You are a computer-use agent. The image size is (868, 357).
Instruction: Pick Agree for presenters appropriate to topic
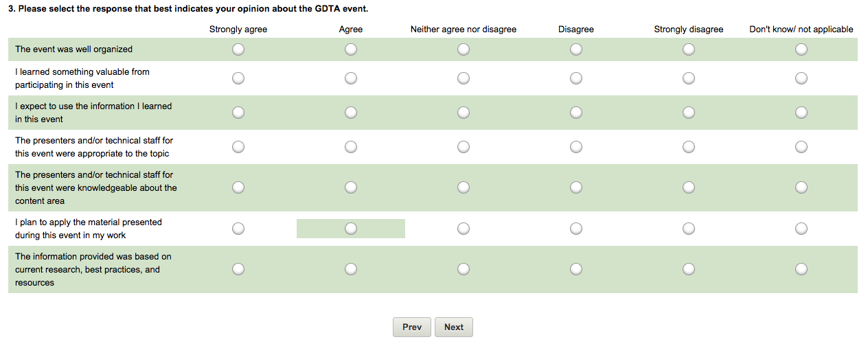(x=351, y=147)
